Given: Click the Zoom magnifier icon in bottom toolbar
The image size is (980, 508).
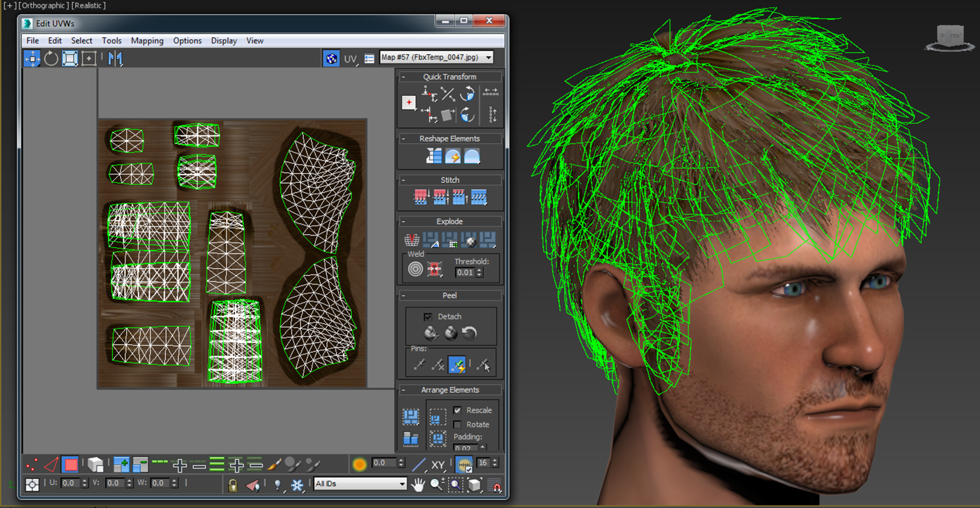Looking at the screenshot, I should coord(437,485).
